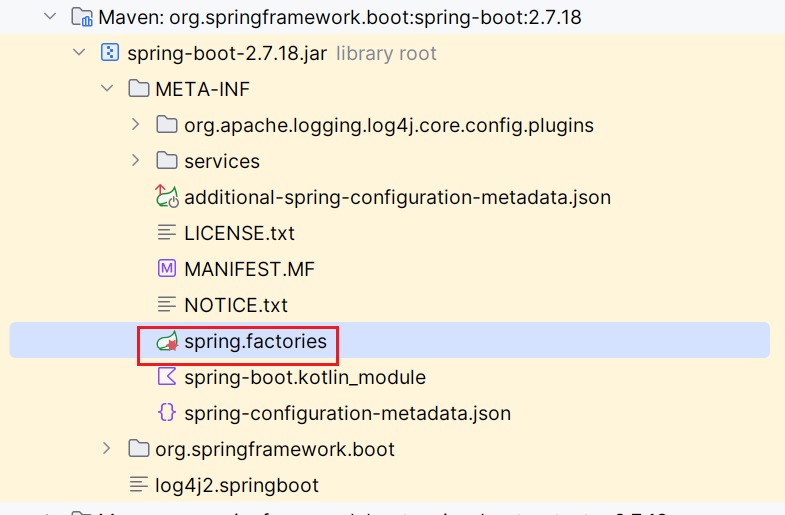Screen dimensions: 785x515
Task: Click the Spring icon of additional-spring-configuration-metadata.json
Action: pyautogui.click(x=167, y=196)
